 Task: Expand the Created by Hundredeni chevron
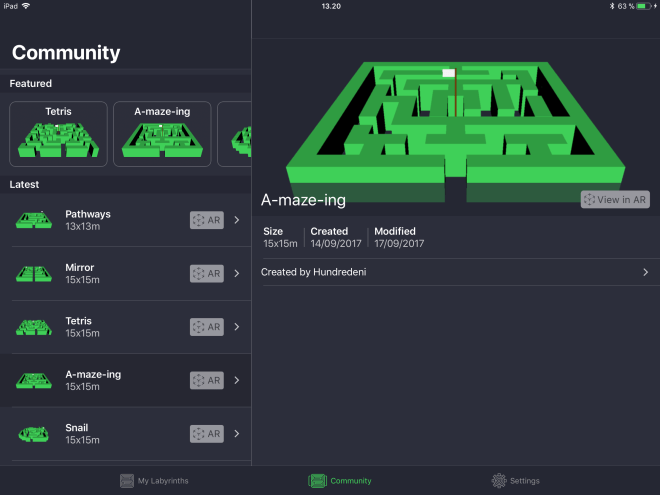tap(645, 272)
